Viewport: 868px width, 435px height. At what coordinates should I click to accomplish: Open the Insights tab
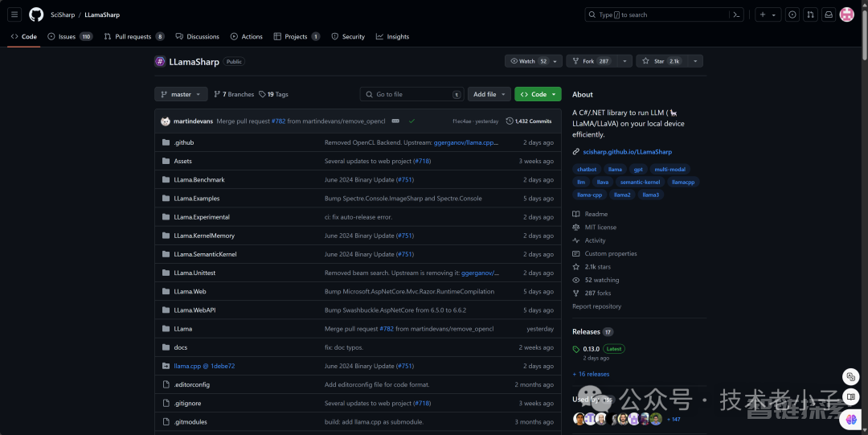392,36
